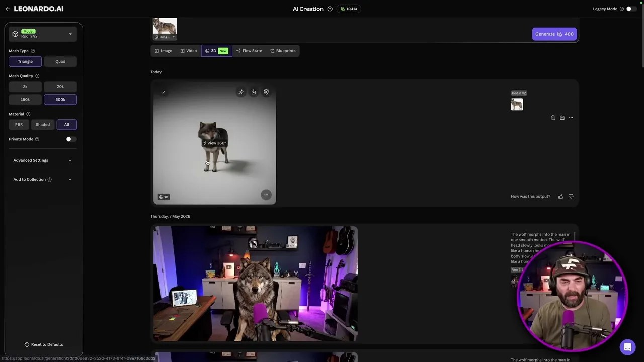Switch to the Video tab

click(x=189, y=51)
